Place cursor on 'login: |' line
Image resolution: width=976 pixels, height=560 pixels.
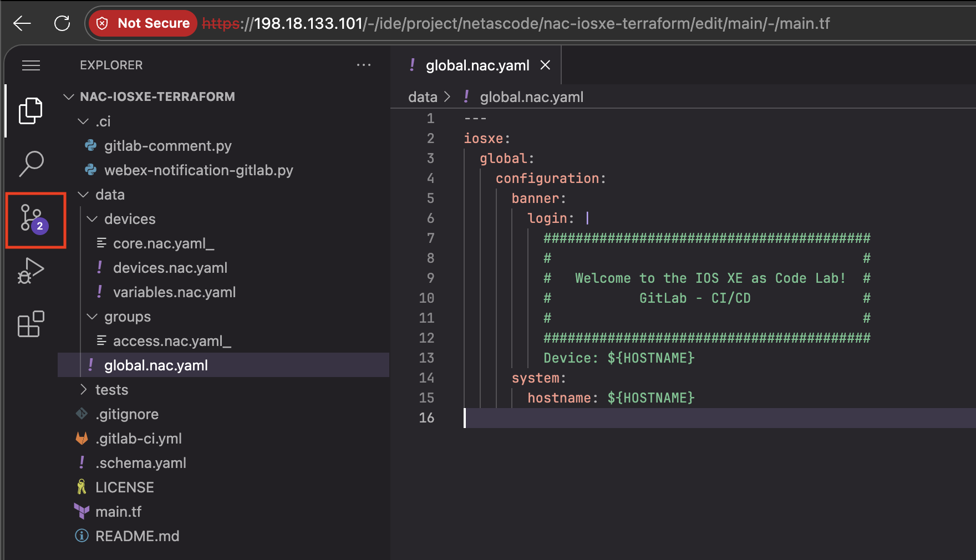(x=558, y=218)
